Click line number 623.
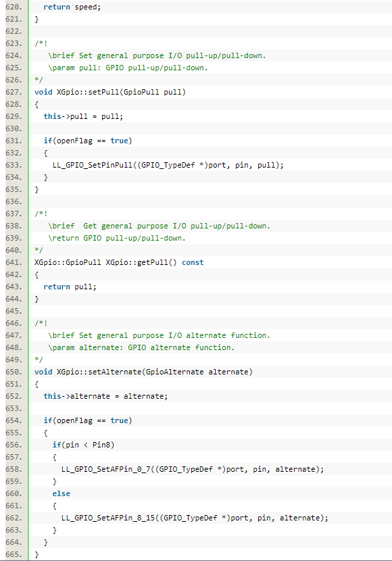The height and width of the screenshot is (561, 392). point(14,43)
